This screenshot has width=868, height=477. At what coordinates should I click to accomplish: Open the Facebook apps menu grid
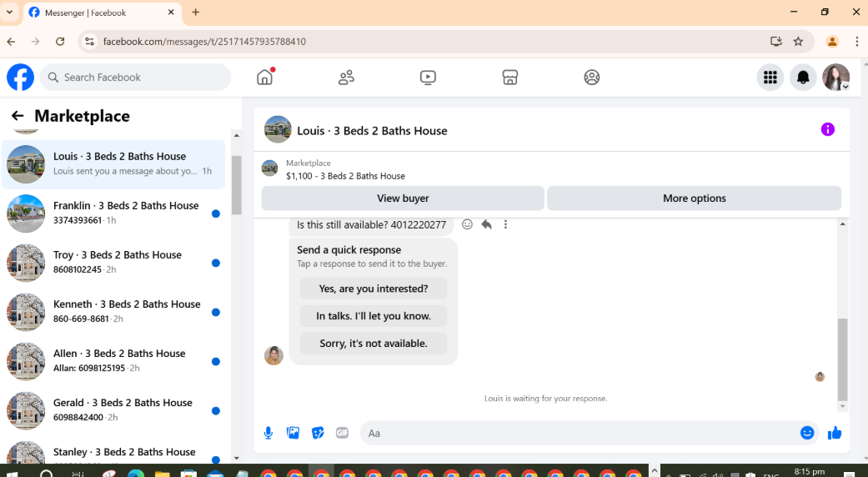click(770, 78)
